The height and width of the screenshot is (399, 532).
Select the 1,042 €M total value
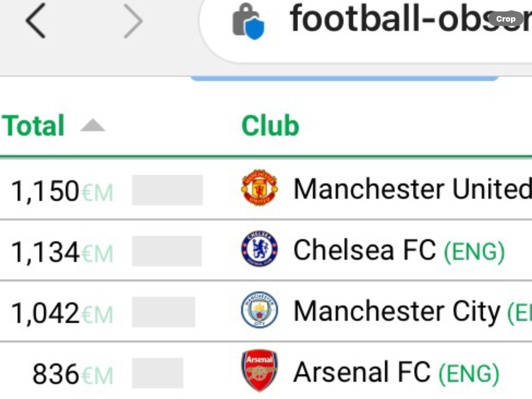point(62,313)
